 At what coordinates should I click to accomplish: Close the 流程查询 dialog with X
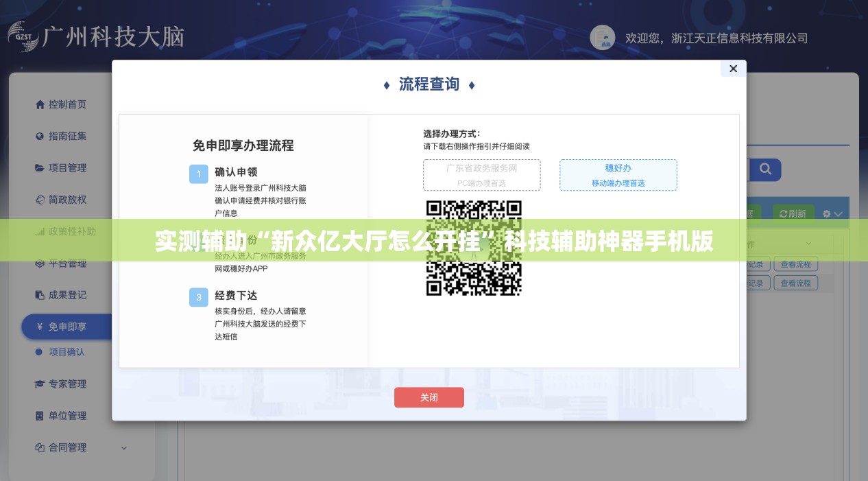(x=733, y=69)
